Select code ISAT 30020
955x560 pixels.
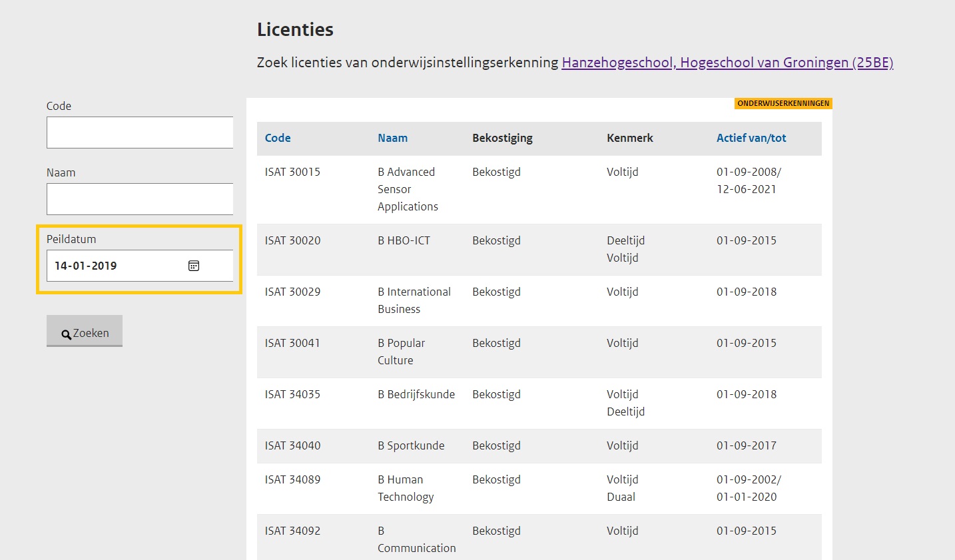point(292,240)
